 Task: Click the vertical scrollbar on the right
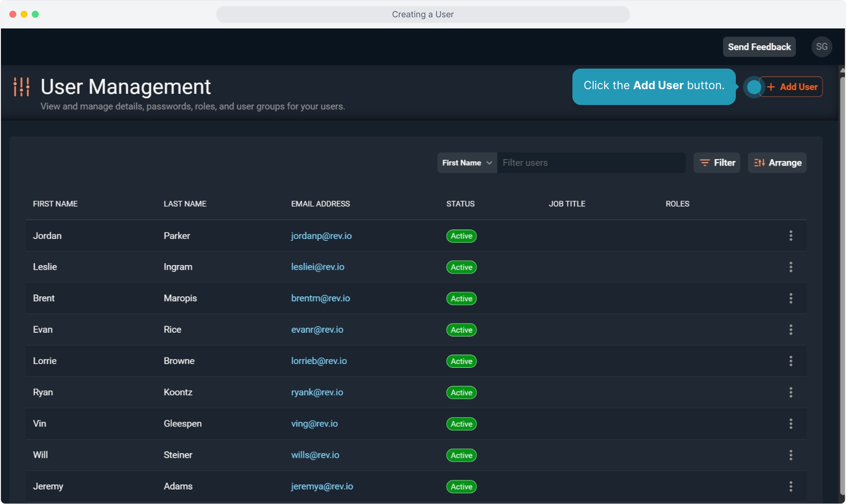click(x=842, y=280)
